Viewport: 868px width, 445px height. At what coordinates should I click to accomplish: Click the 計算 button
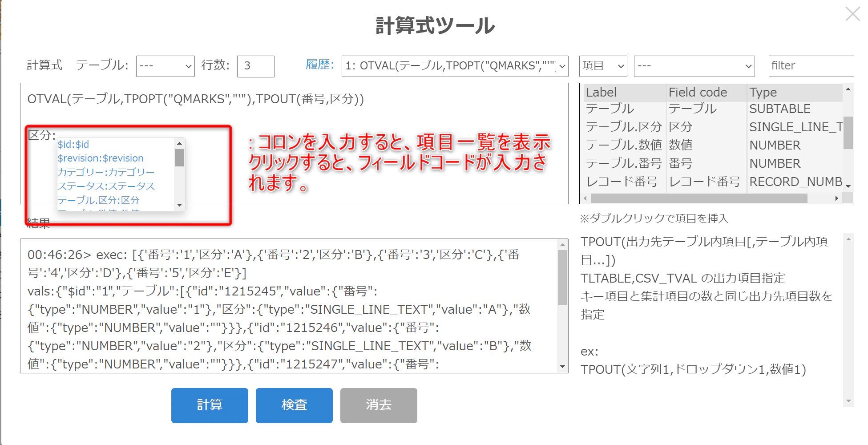click(x=210, y=405)
